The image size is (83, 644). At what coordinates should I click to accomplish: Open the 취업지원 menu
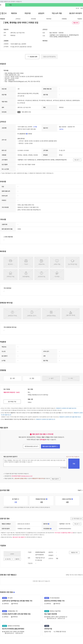point(27,13)
